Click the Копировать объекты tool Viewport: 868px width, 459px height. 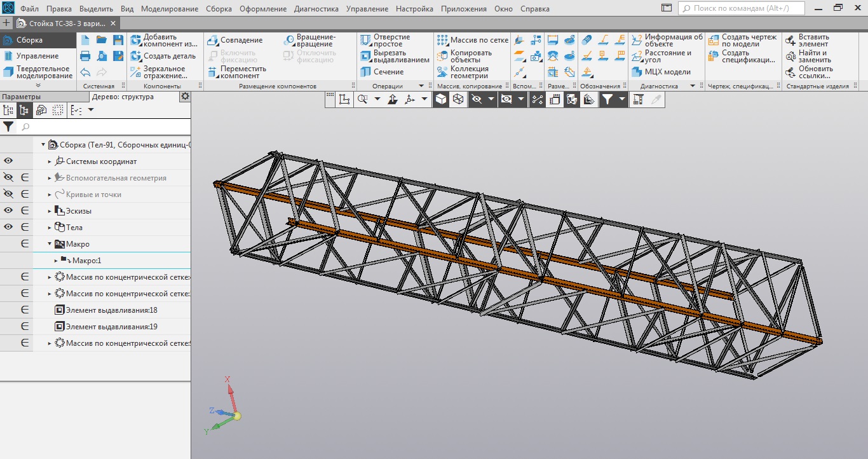(465, 56)
